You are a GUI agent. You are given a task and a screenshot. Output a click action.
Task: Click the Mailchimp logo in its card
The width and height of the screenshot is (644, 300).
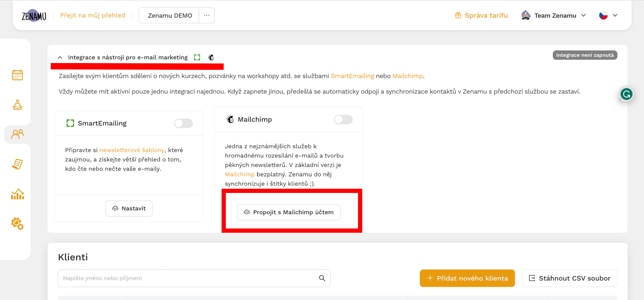(x=230, y=119)
